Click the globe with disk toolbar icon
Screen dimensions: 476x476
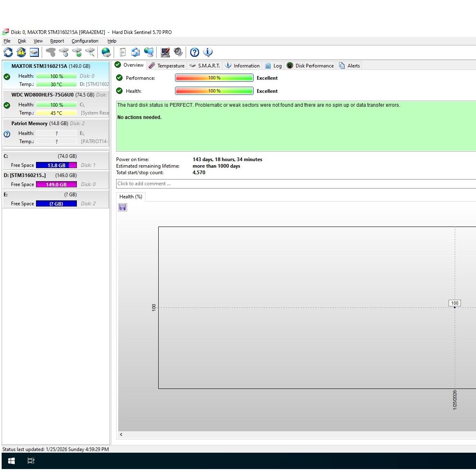(106, 52)
